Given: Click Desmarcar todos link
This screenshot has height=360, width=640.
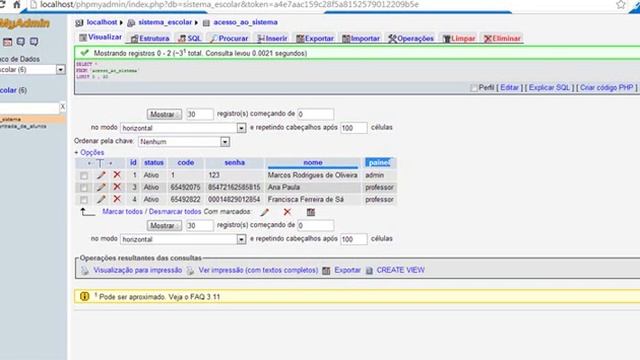Looking at the screenshot, I should coord(175,211).
